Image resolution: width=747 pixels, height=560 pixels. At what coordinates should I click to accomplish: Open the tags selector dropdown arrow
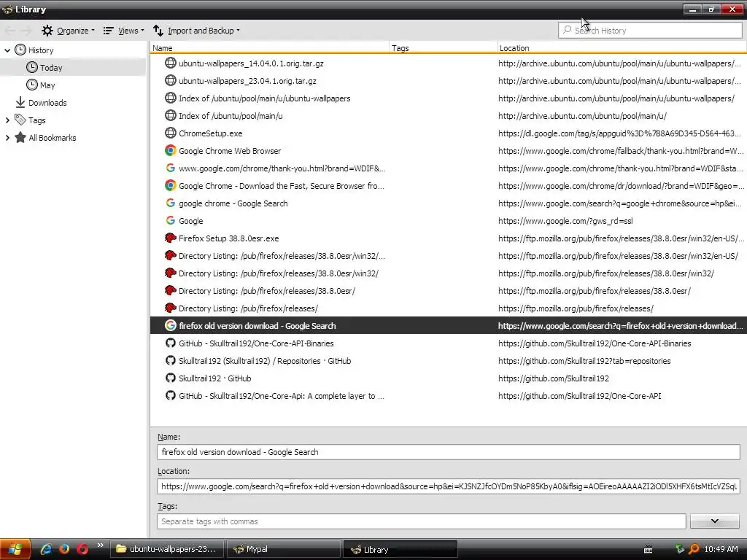[x=715, y=521]
